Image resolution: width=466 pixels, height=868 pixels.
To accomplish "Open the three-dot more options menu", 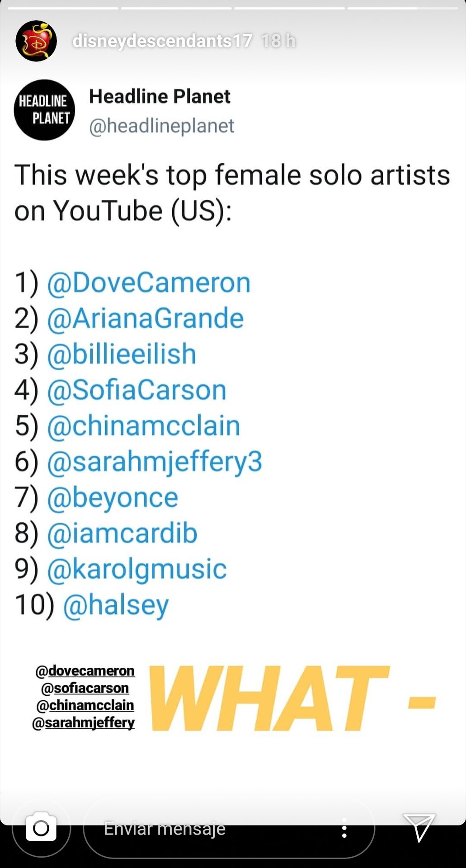I will point(344,828).
